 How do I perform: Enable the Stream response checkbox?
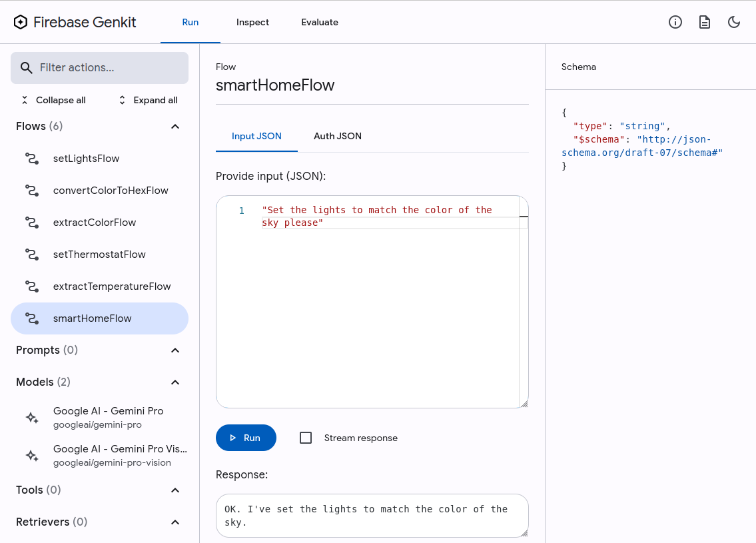point(306,438)
